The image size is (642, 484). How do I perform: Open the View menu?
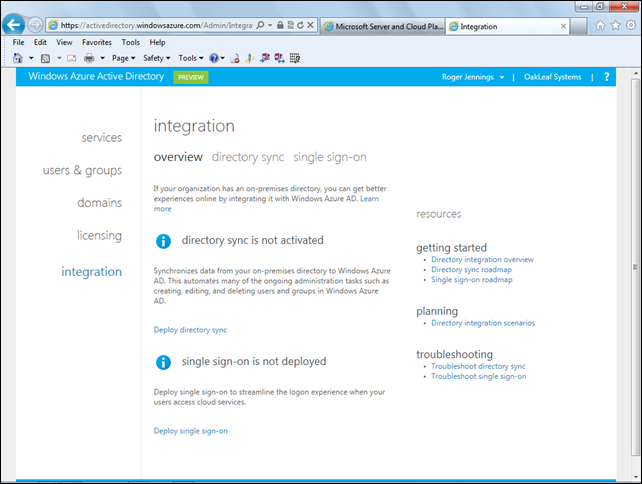click(64, 42)
